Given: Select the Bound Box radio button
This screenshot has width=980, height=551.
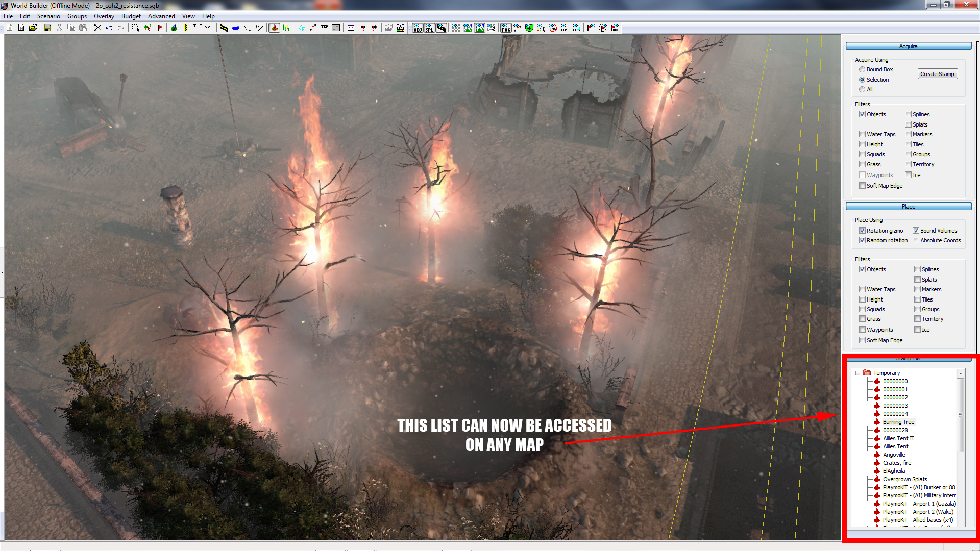Looking at the screenshot, I should click(x=862, y=69).
